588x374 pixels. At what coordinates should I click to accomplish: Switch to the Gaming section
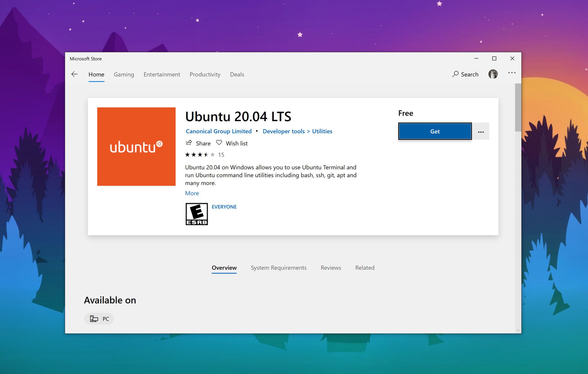point(124,74)
